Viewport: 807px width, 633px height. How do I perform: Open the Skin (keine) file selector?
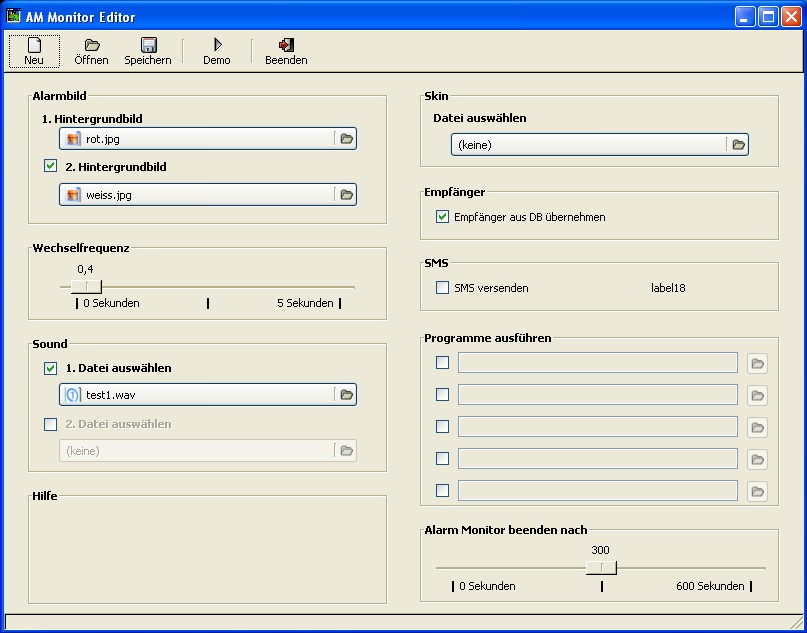(600, 145)
